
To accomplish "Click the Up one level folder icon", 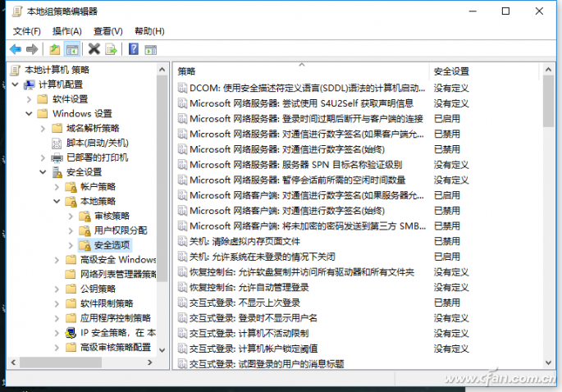I will point(54,49).
